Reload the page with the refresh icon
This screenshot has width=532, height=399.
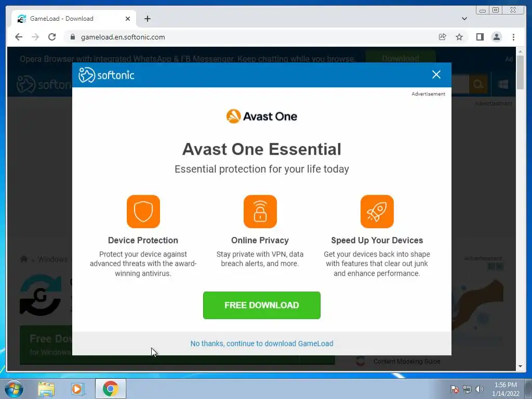pyautogui.click(x=52, y=37)
